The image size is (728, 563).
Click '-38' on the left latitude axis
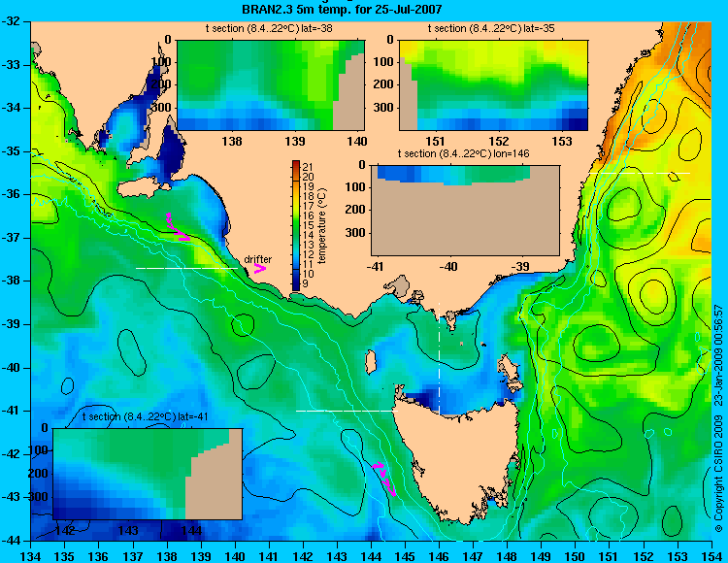(12, 281)
